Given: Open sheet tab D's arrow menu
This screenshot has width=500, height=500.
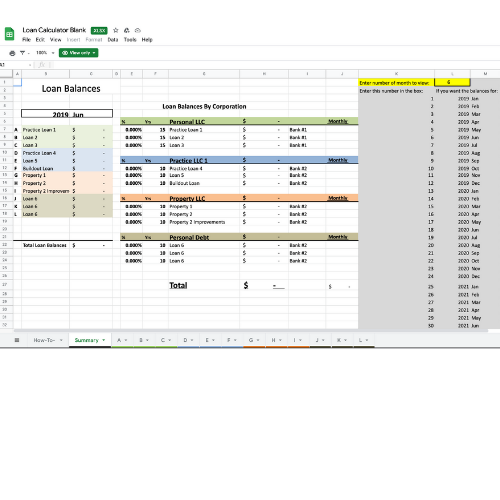Looking at the screenshot, I should 192,340.
